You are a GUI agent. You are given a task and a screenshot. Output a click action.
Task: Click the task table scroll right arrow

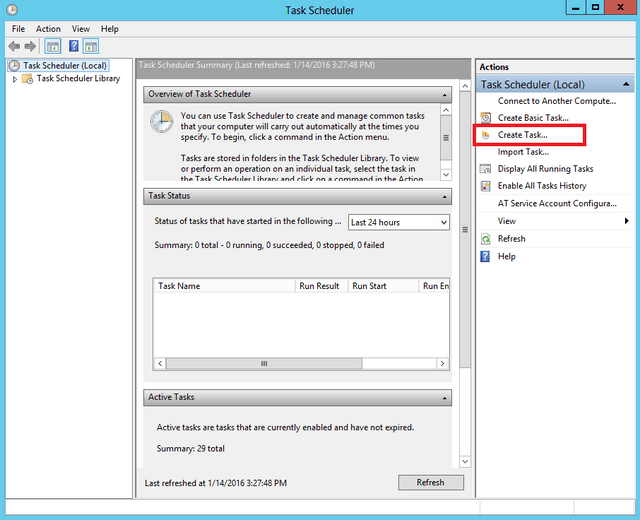click(442, 363)
